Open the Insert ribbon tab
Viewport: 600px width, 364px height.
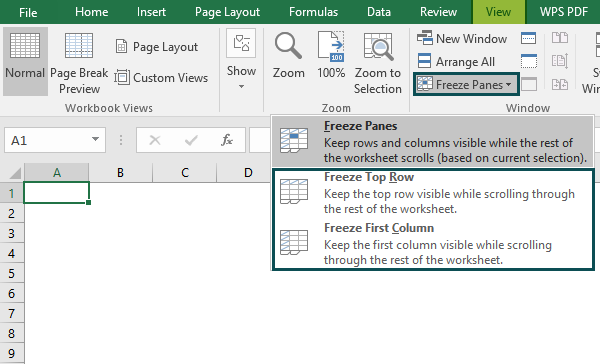pyautogui.click(x=151, y=12)
